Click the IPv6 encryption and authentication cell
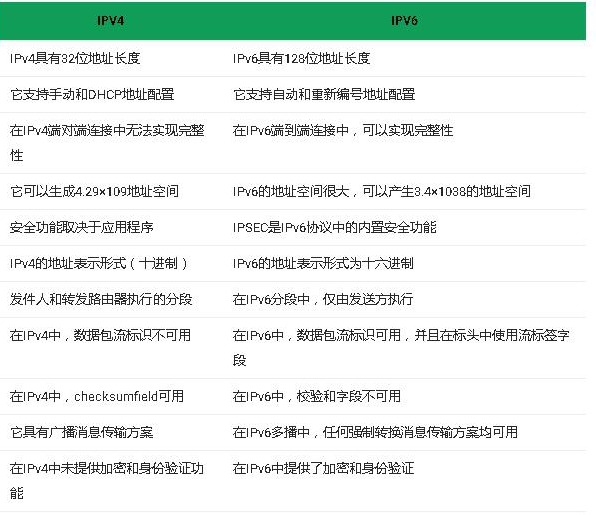This screenshot has height=515, width=596. [323, 469]
